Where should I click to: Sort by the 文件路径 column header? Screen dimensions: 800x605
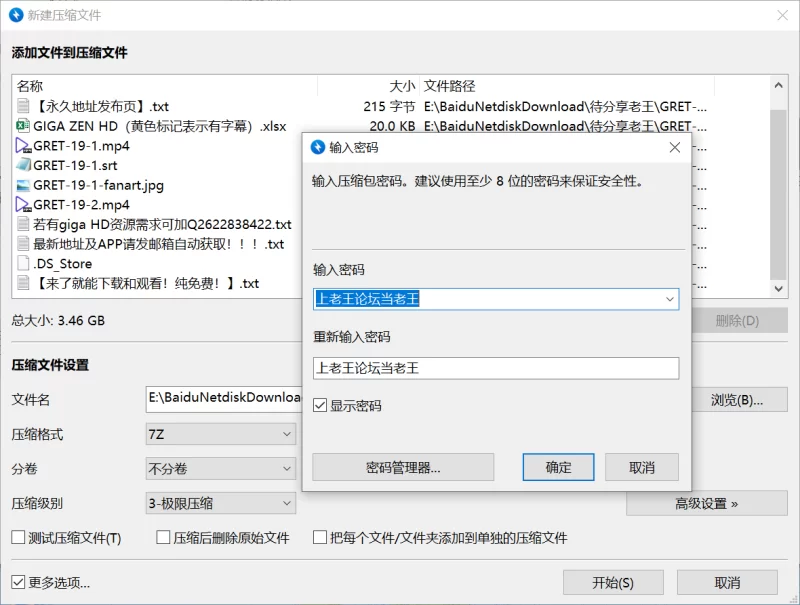[567, 86]
